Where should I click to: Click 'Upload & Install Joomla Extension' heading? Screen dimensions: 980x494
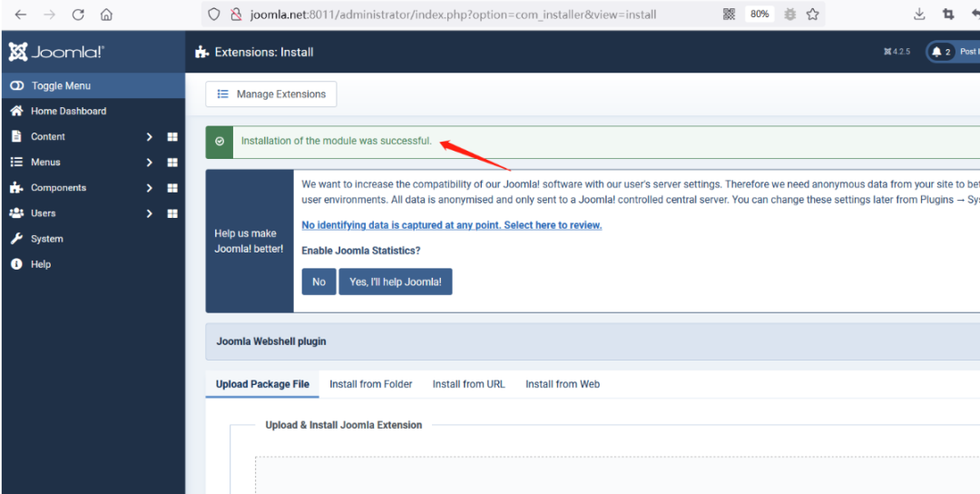click(x=344, y=425)
